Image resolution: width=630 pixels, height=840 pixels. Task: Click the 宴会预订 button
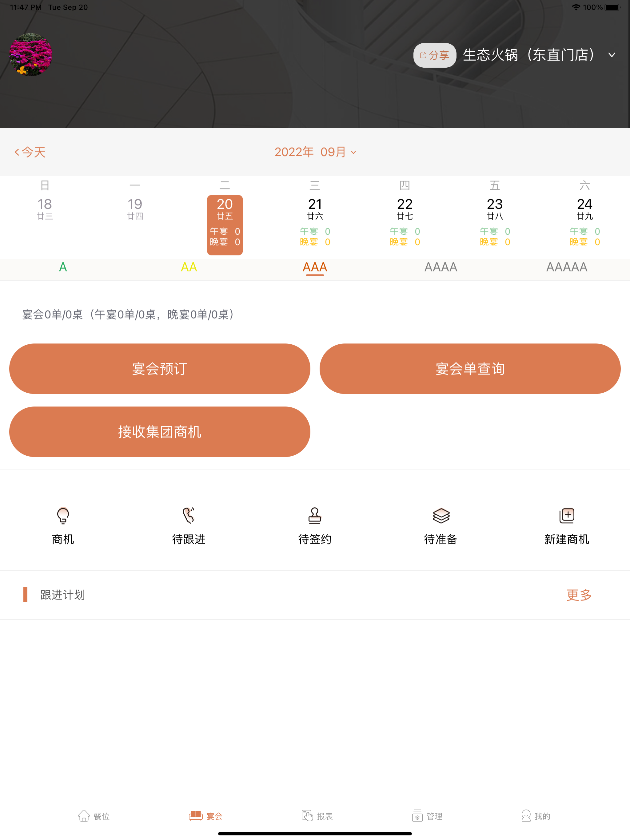coord(160,369)
